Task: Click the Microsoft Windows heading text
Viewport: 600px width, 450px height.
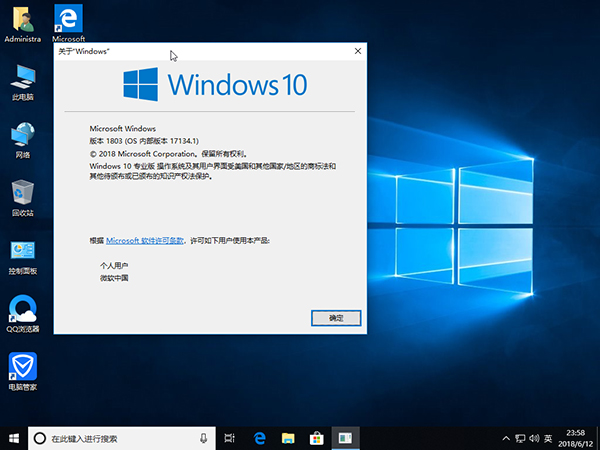Action: [123, 129]
